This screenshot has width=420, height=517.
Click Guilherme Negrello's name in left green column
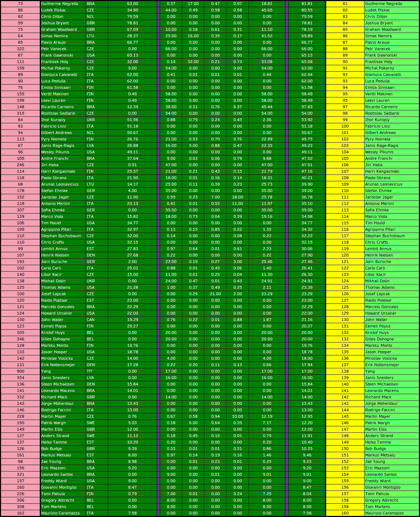pyautogui.click(x=59, y=4)
